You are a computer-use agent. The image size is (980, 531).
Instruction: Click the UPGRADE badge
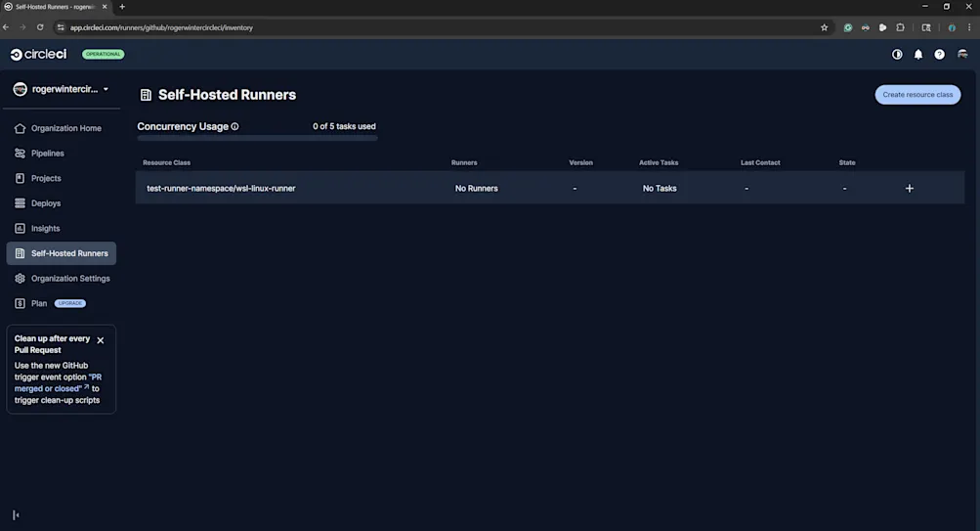(70, 303)
